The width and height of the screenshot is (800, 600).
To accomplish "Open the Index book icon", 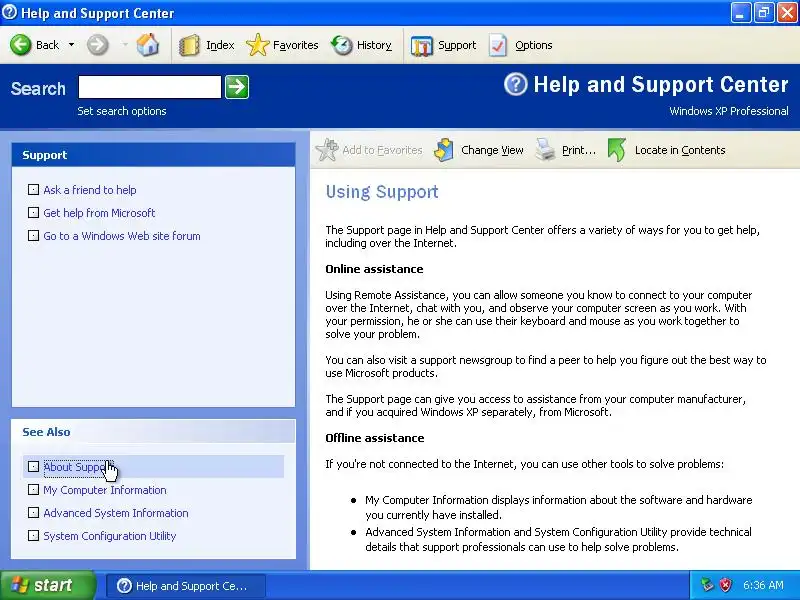I will [x=189, y=45].
